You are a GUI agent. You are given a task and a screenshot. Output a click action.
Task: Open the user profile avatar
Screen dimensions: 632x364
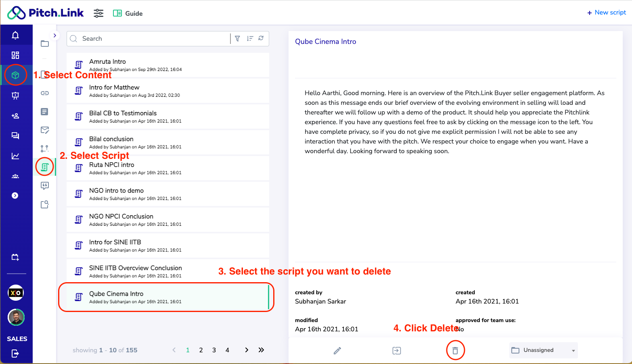point(16,317)
